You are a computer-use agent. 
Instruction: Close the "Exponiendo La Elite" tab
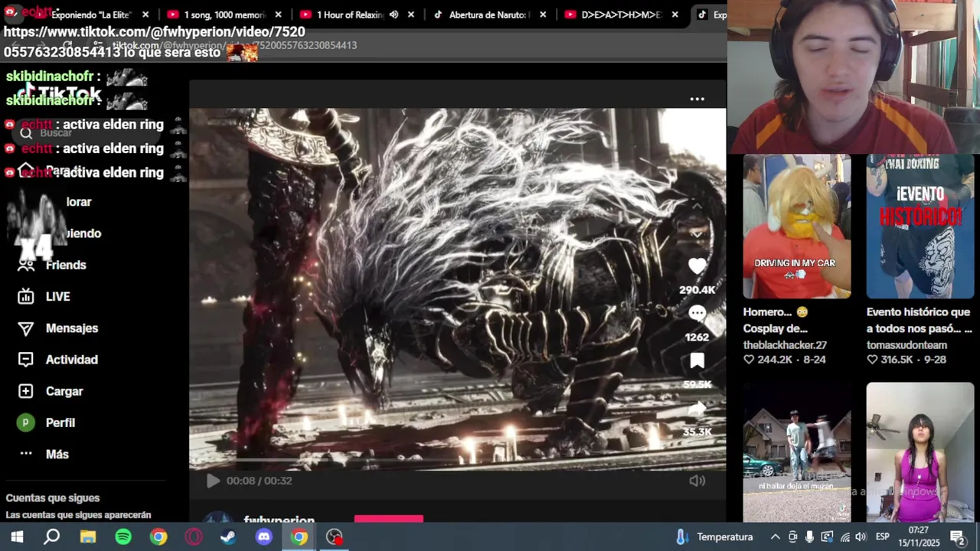coord(145,15)
